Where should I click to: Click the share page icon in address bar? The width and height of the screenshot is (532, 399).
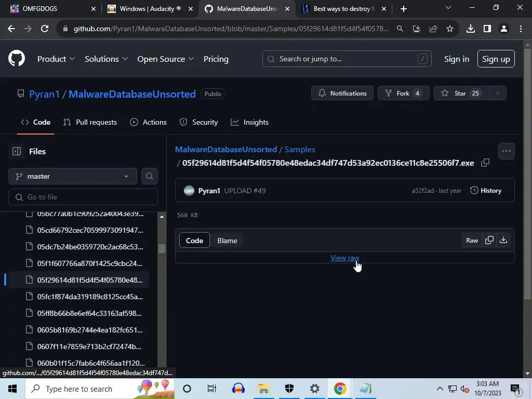[x=433, y=29]
